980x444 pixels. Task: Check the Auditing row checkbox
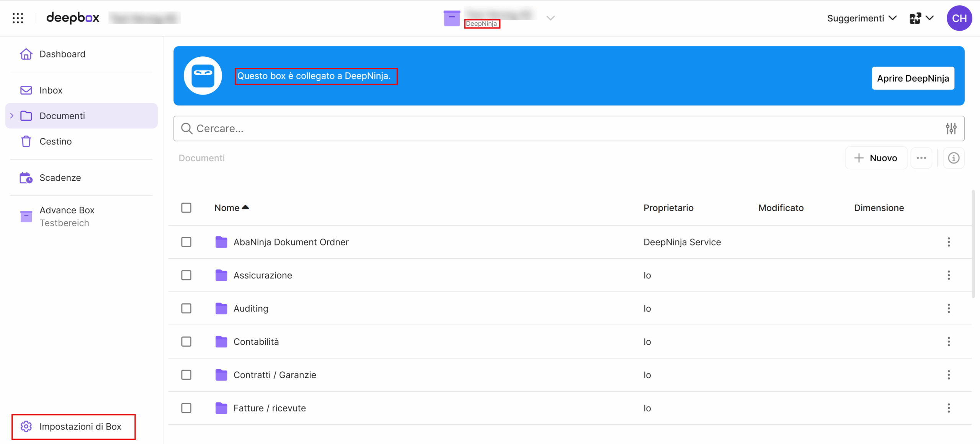click(x=186, y=308)
